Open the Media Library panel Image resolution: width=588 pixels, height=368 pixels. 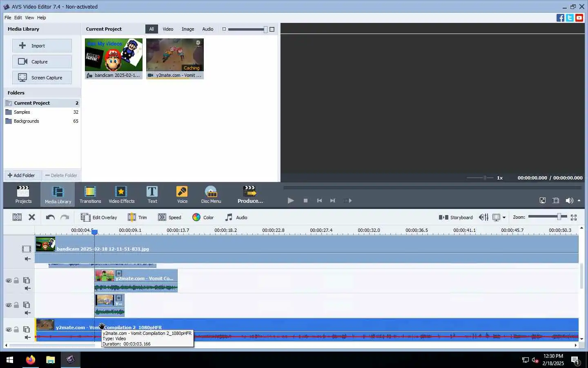click(x=58, y=195)
